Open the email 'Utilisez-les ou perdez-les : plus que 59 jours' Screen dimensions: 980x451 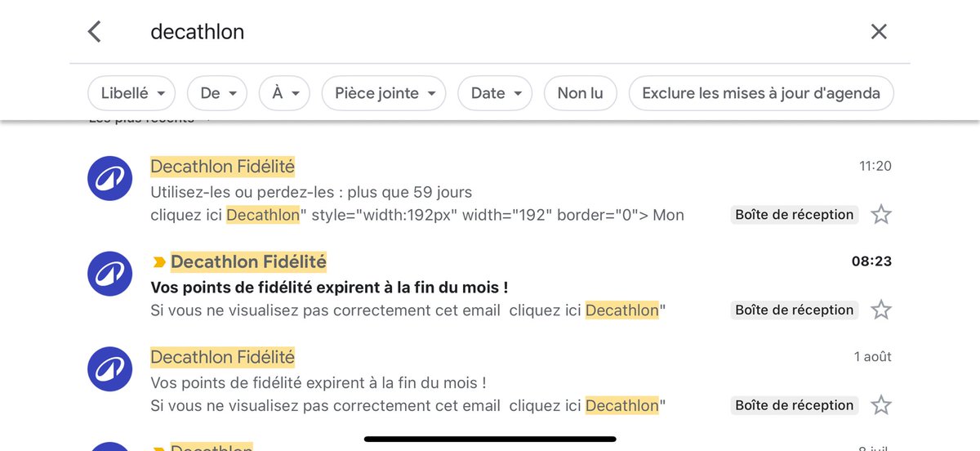click(489, 191)
